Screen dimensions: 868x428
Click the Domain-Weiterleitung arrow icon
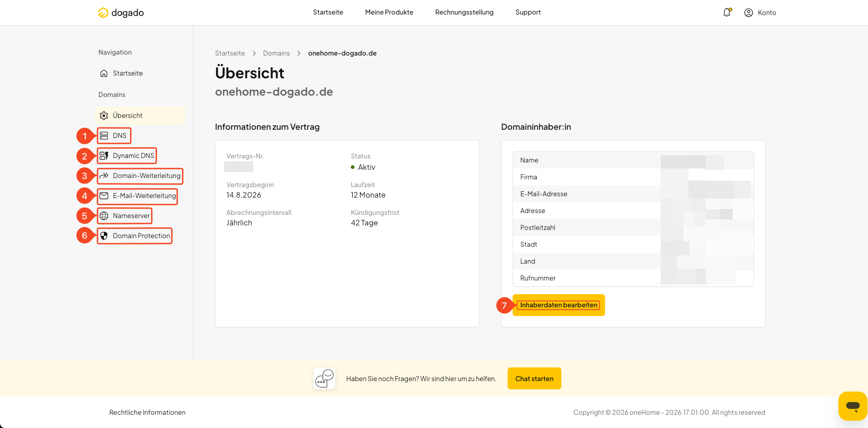[104, 176]
